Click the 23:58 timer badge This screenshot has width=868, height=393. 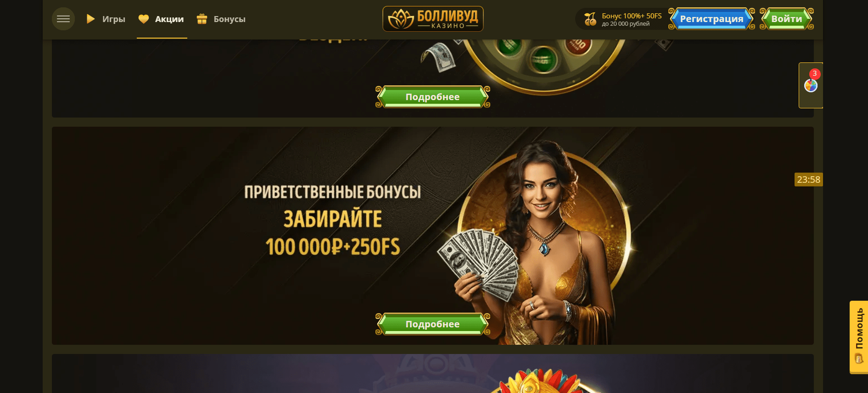[x=808, y=180]
